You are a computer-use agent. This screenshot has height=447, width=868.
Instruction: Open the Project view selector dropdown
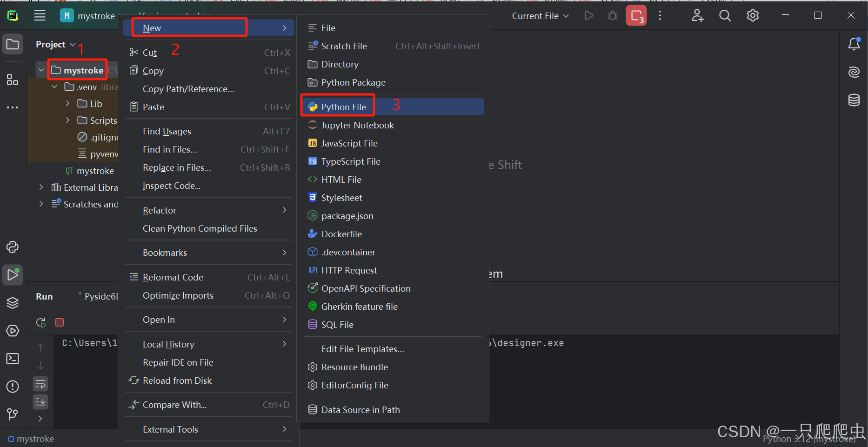[55, 44]
